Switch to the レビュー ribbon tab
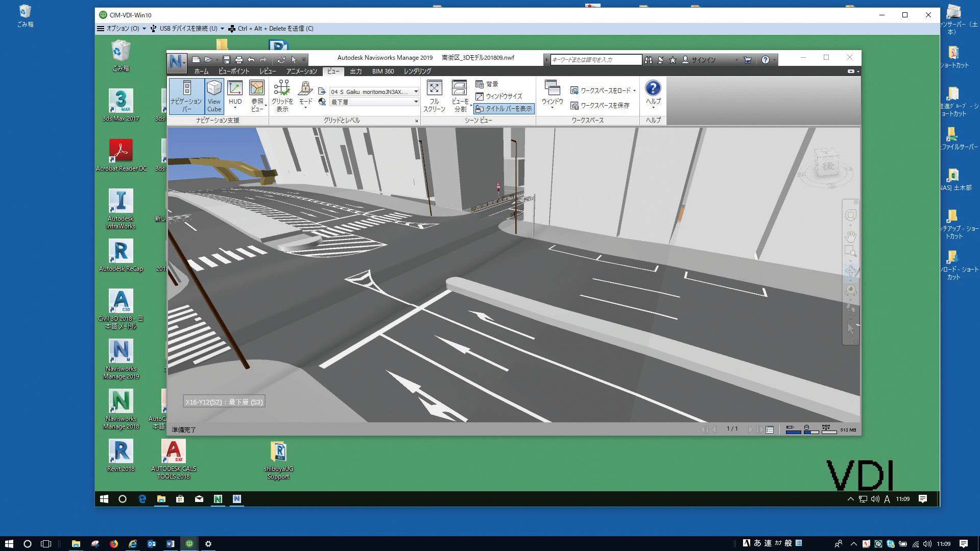Viewport: 980px width, 551px height. pyautogui.click(x=268, y=71)
